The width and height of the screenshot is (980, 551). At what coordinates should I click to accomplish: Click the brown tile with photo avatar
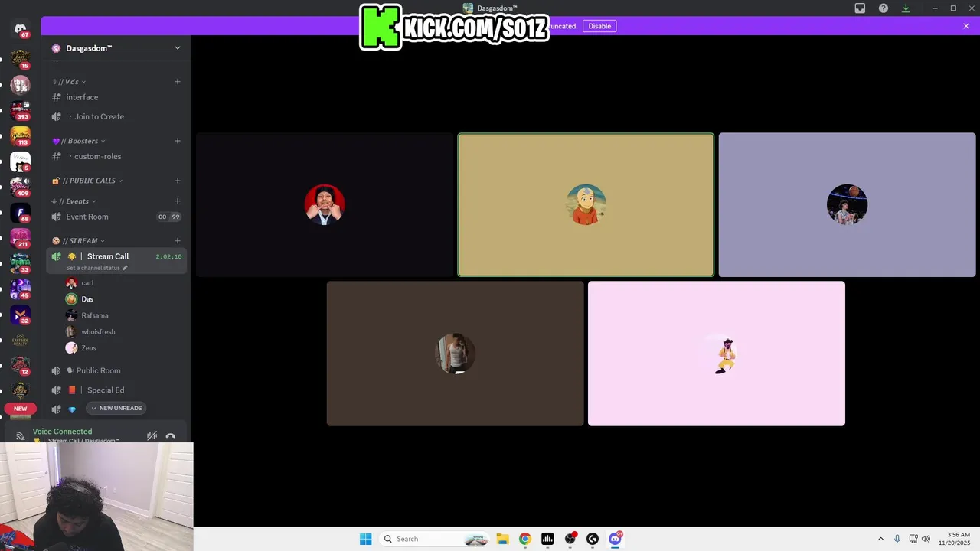(456, 354)
